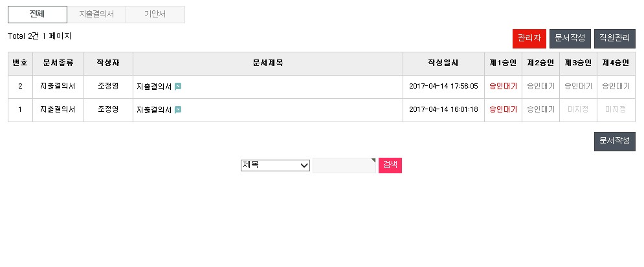Focus the search keyword input field

(344, 166)
